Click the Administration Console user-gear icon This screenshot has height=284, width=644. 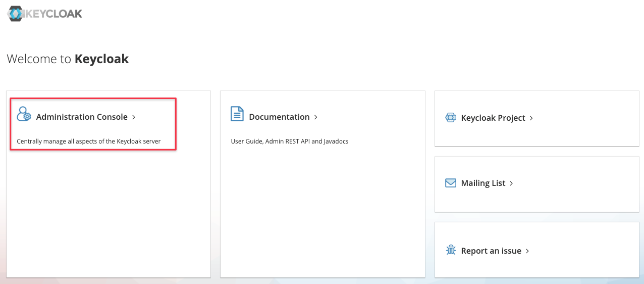point(24,114)
